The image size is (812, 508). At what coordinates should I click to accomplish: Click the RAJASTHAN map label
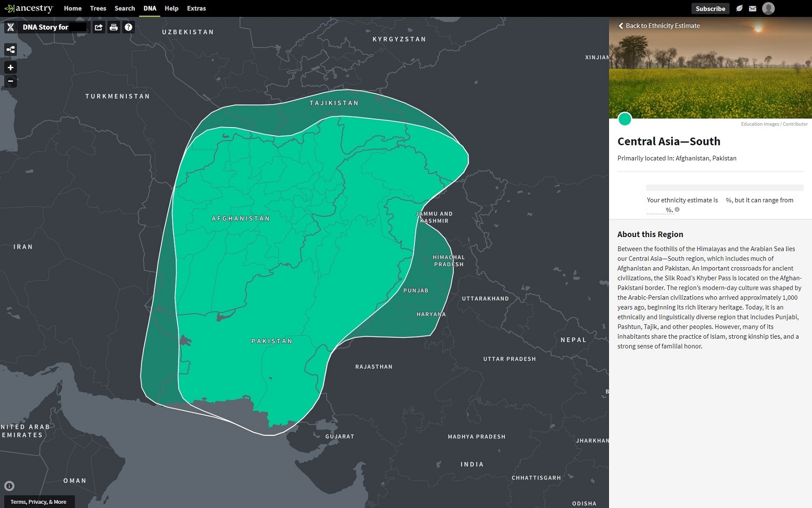(x=374, y=367)
